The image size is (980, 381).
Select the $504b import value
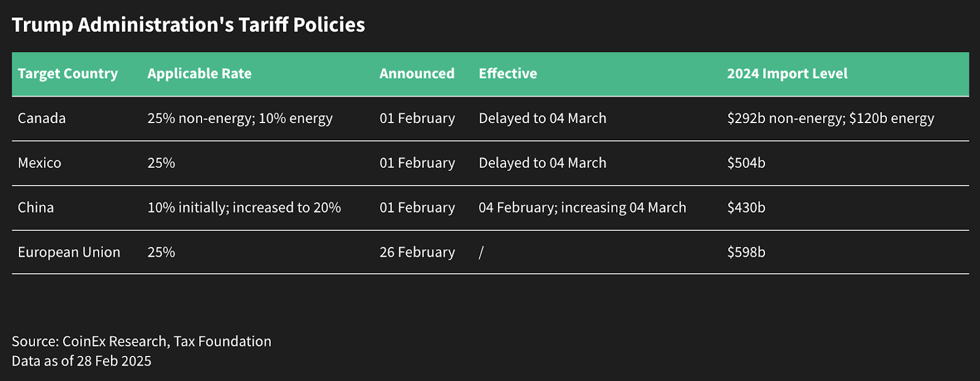(x=746, y=163)
